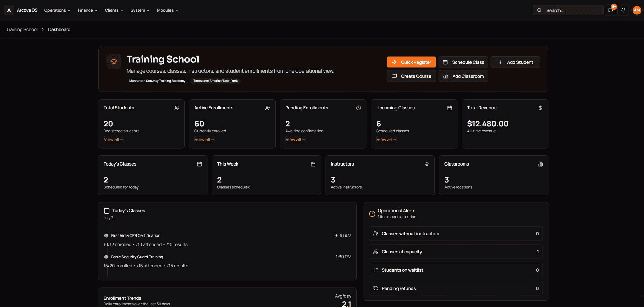Click the Classrooms building icon
Screen dimensions: 644x307
(x=540, y=164)
